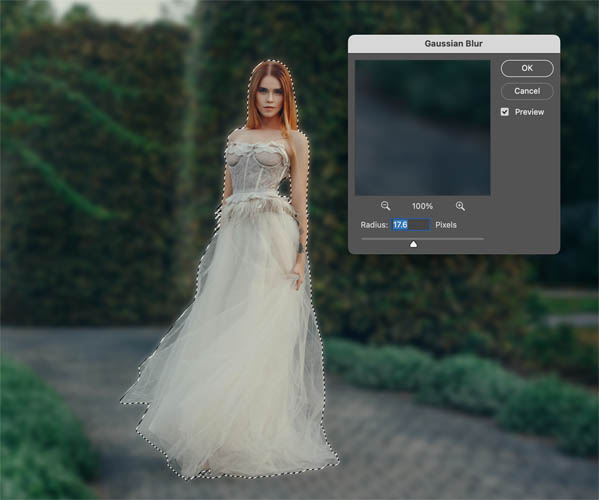Toggle the Preview checkbox

click(505, 112)
